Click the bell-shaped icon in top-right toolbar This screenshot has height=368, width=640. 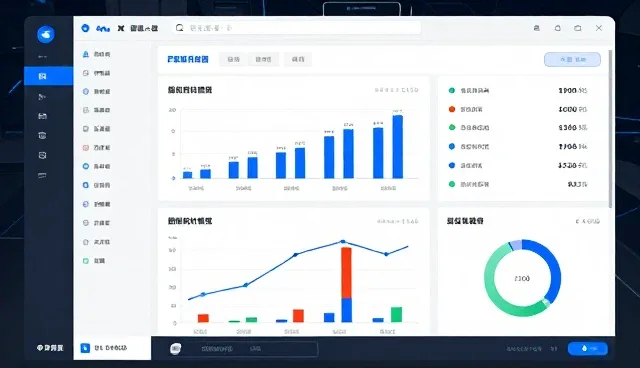pyautogui.click(x=558, y=28)
